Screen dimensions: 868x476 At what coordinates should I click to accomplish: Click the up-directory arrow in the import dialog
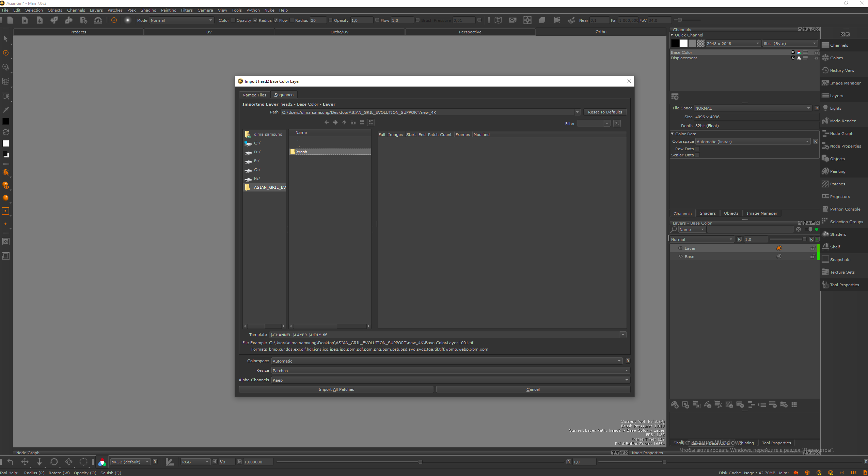coord(344,122)
